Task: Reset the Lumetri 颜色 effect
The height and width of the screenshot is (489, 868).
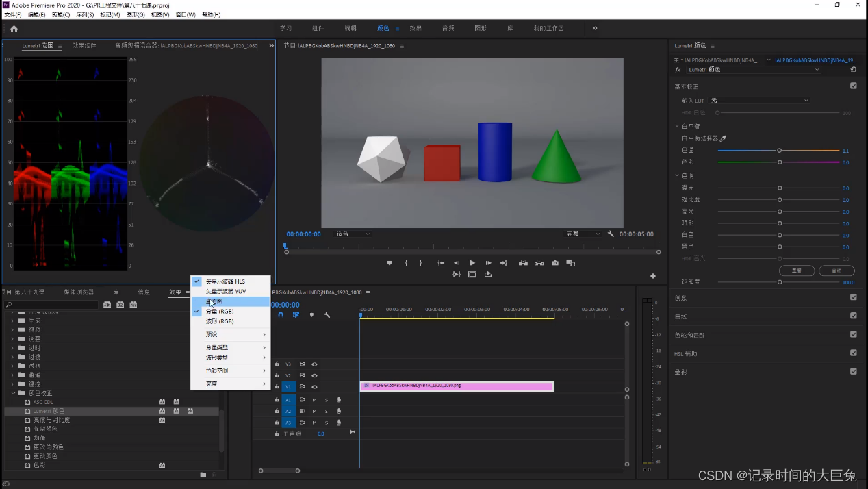Action: click(853, 70)
